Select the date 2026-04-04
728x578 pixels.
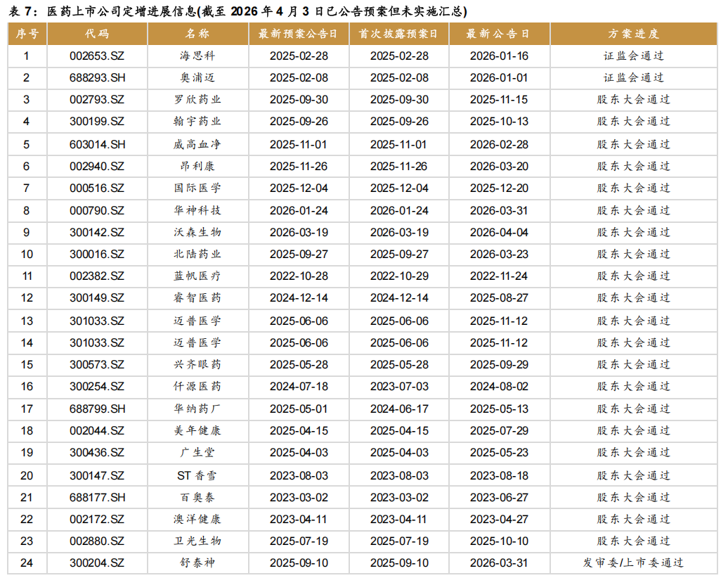tap(498, 232)
